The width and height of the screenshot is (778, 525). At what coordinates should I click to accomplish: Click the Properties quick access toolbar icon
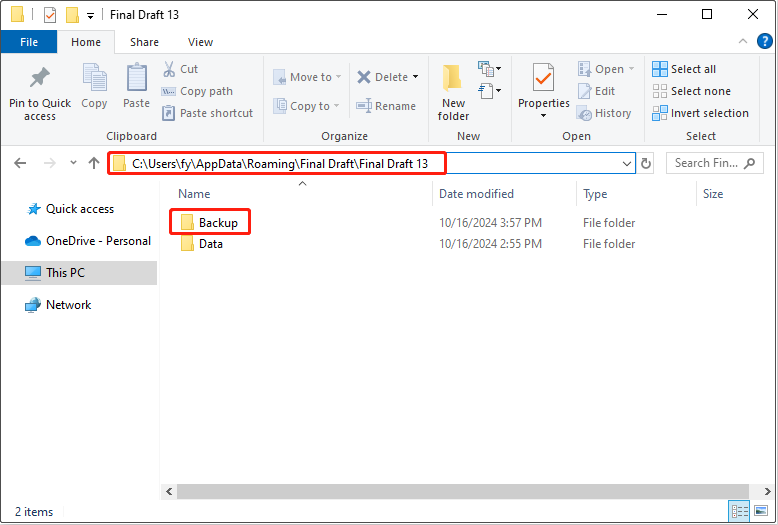click(x=50, y=15)
